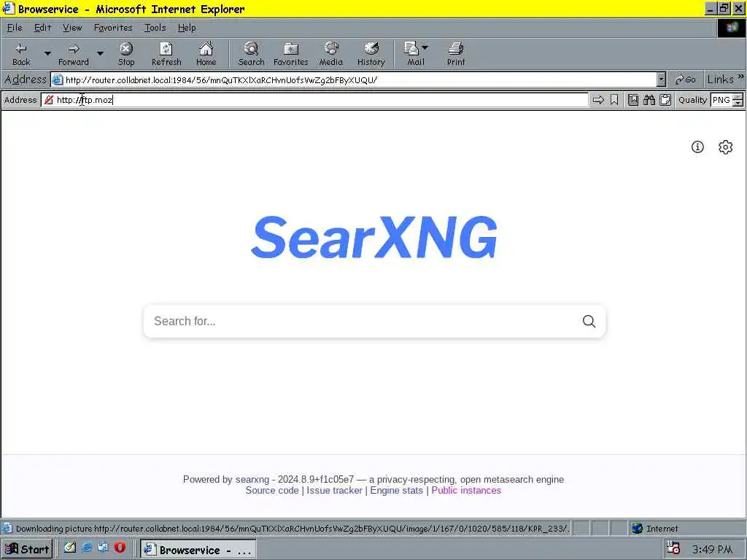Open the Tools menu

click(x=155, y=28)
